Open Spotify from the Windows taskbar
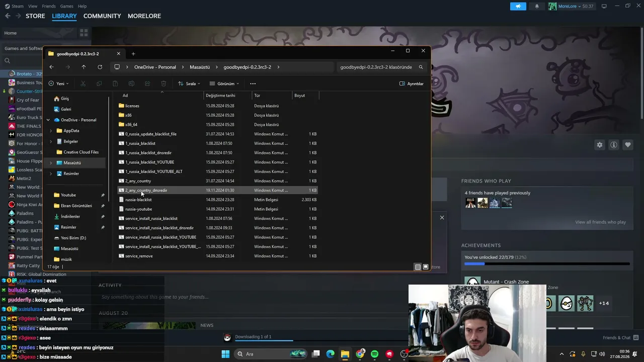This screenshot has width=644, height=362. (x=374, y=354)
